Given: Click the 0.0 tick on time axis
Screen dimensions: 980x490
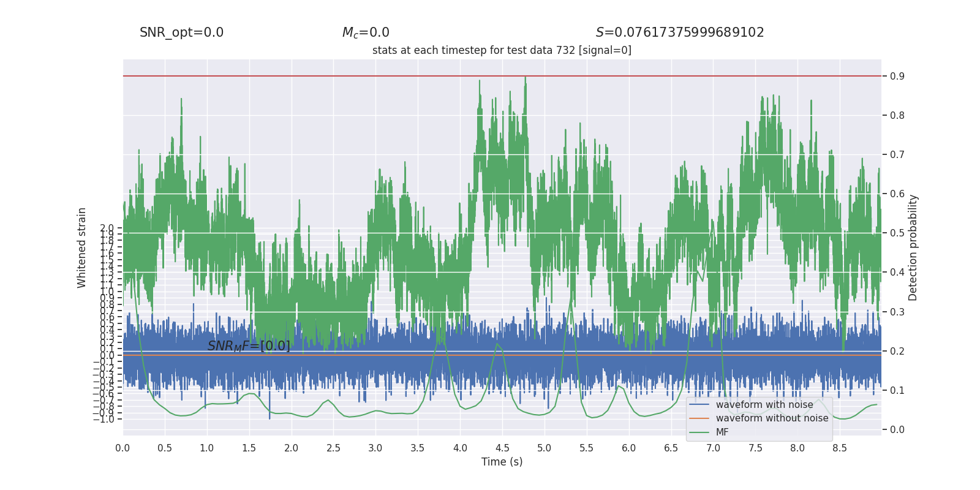Looking at the screenshot, I should [123, 448].
